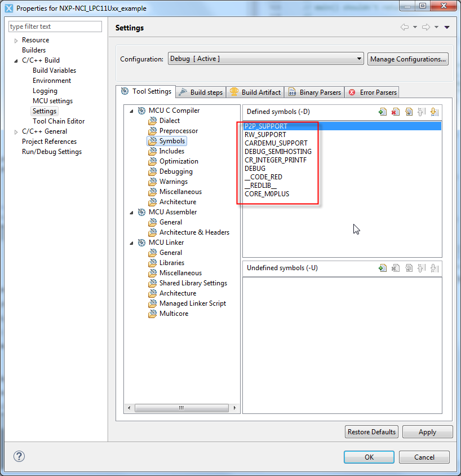Image resolution: width=461 pixels, height=476 pixels.
Task: Open back history dropdown arrow
Action: (415, 27)
